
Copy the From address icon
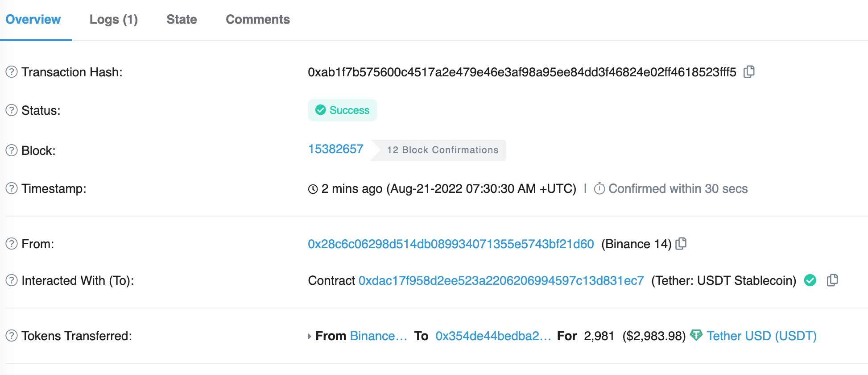[681, 244]
